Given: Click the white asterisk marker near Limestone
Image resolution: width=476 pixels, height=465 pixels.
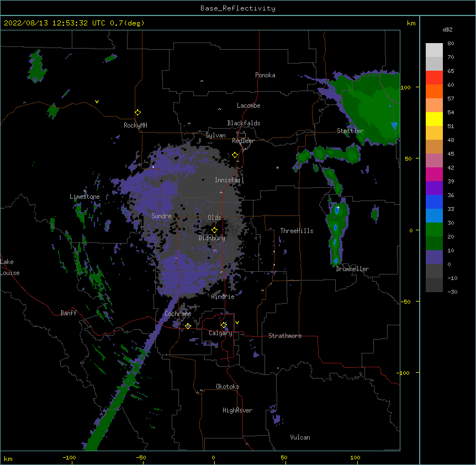Looking at the screenshot, I should (x=84, y=191).
